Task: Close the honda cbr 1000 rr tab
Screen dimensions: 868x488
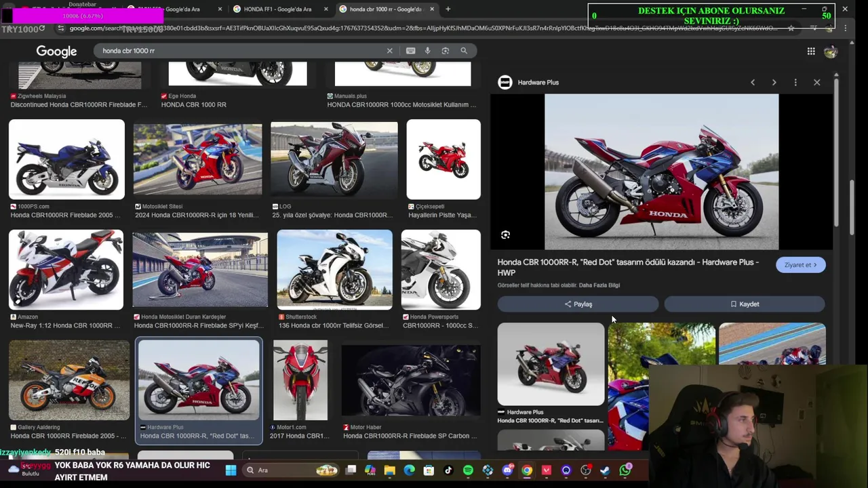Action: pos(432,9)
